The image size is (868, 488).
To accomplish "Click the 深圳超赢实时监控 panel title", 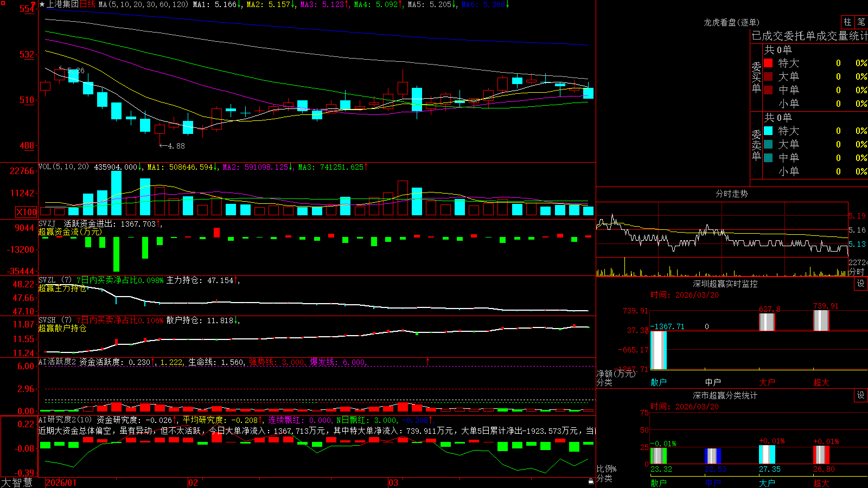I will 725,284.
